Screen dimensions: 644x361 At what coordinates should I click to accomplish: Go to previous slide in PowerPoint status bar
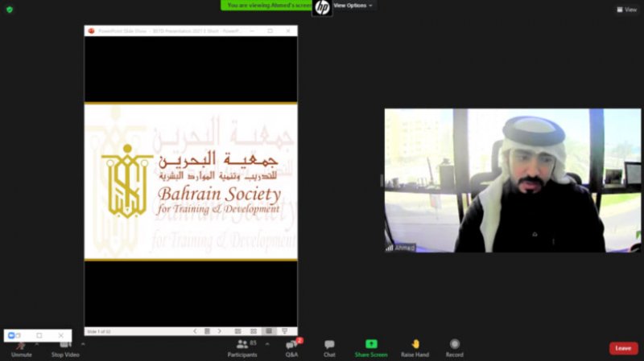click(x=195, y=331)
